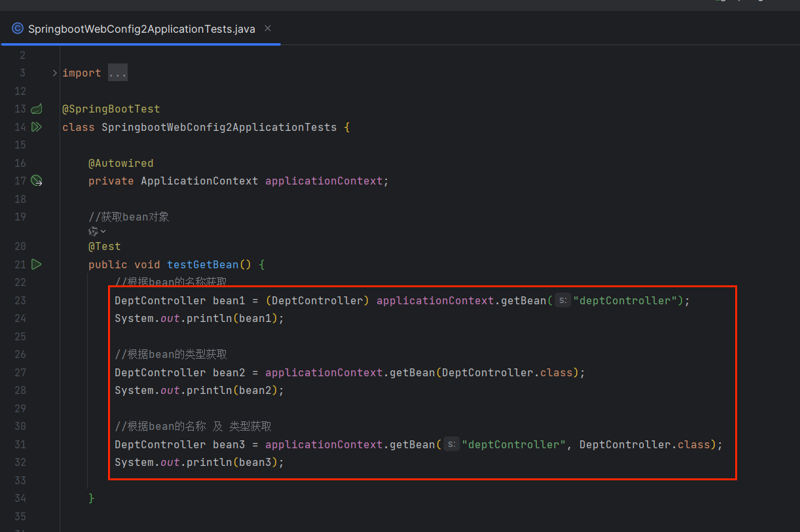Screen dimensions: 800x532
Task: Run the SpringbootWebConfig2ApplicationTests class via double-arrow icon
Action: 37,127
